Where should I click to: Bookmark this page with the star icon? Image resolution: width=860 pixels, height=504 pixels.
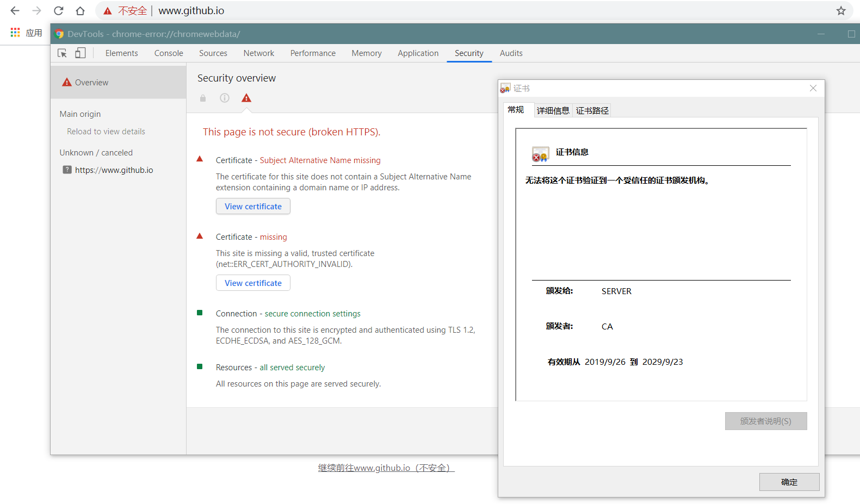click(841, 11)
